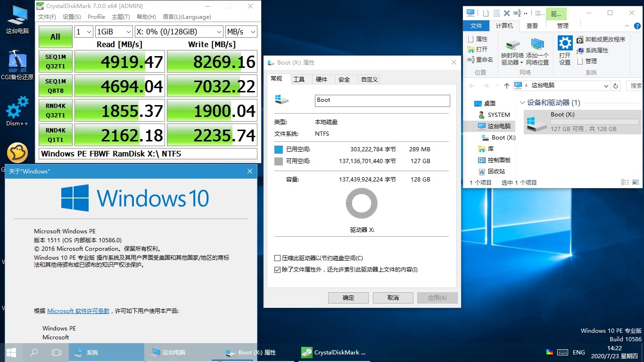Open CrystalDiskMark 设置(S) menu
644x362 pixels.
(x=72, y=17)
